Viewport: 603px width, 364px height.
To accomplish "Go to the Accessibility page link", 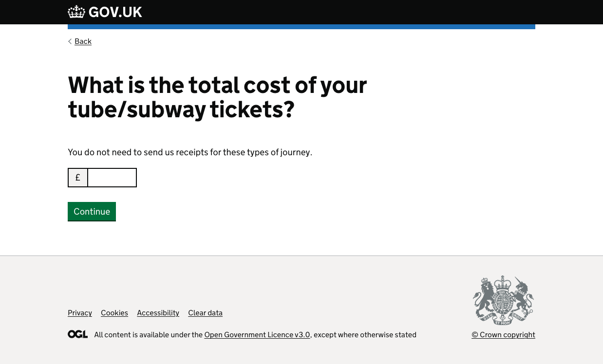I will tap(158, 313).
